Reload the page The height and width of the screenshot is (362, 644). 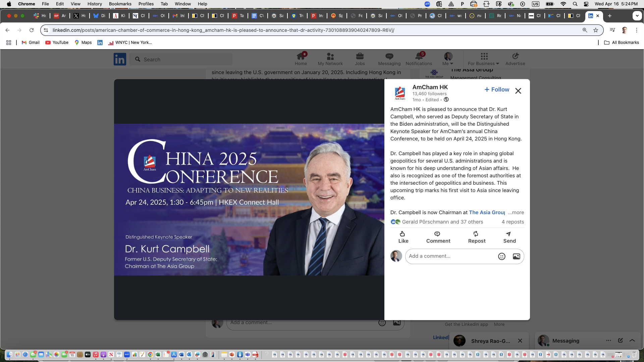coord(32,30)
